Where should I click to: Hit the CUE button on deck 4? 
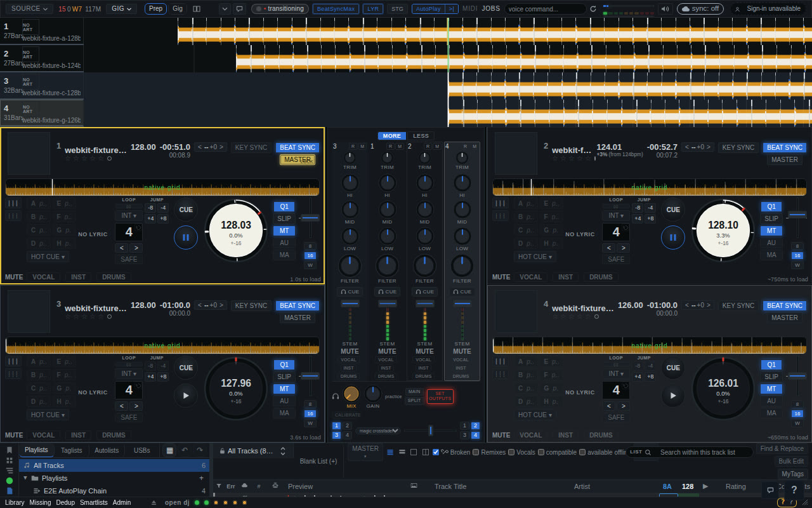coord(673,368)
